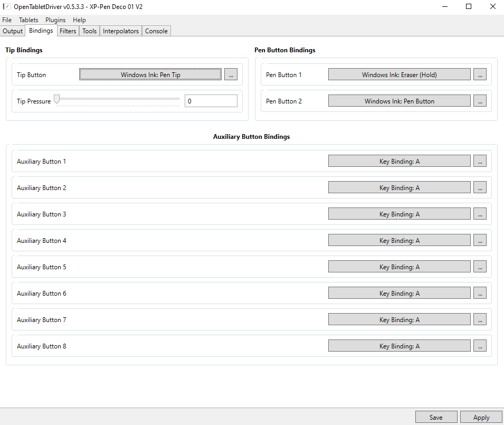Click the Tip Pressure label

34,101
